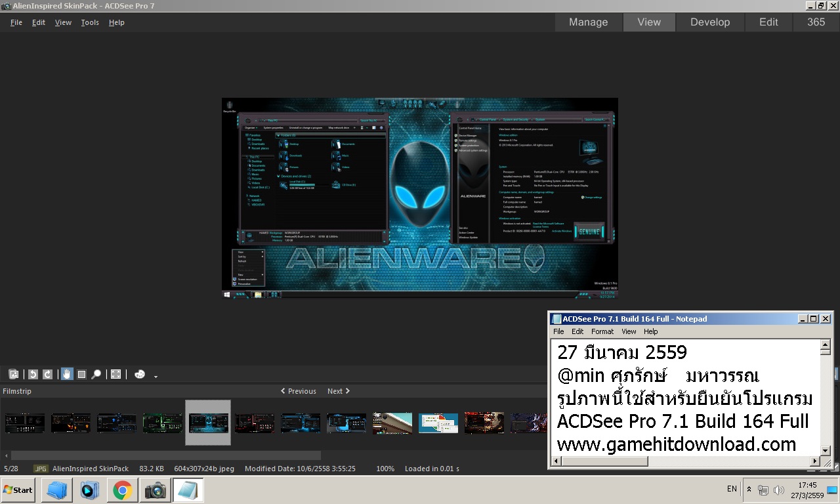The width and height of the screenshot is (840, 504).
Task: Open the ACDSee Tools menu
Action: click(90, 22)
